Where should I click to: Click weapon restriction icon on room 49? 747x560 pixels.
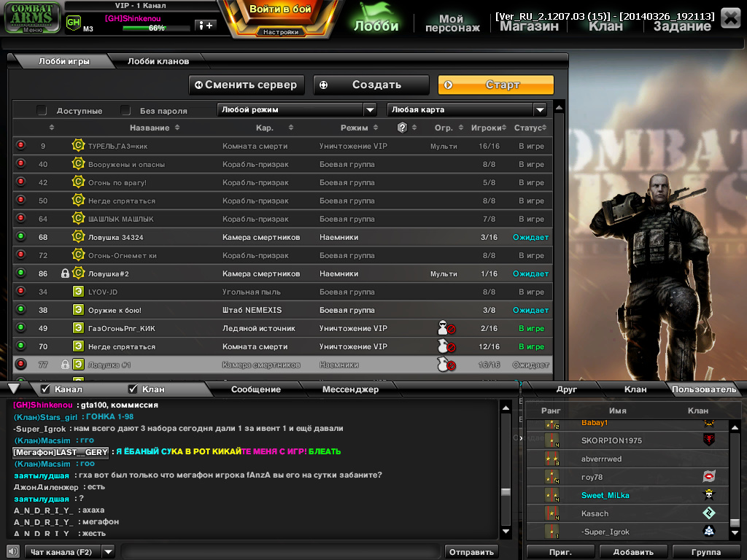pyautogui.click(x=446, y=327)
